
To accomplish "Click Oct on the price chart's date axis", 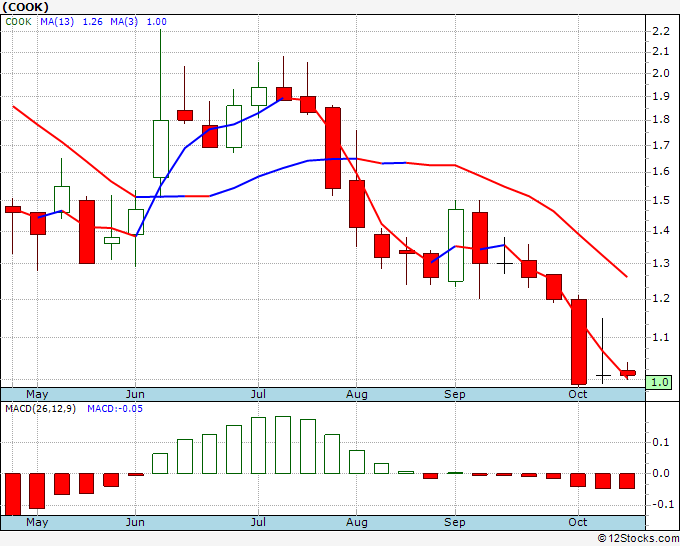I will click(578, 394).
